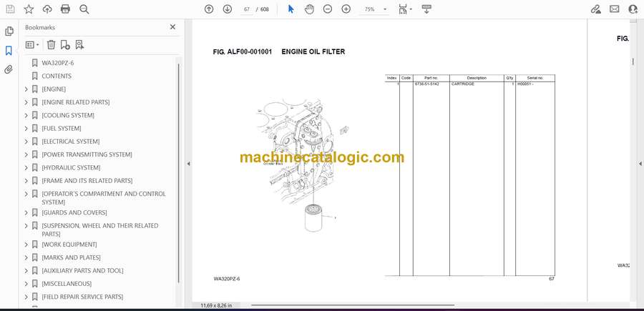Send file by email envelope icon

click(615, 9)
